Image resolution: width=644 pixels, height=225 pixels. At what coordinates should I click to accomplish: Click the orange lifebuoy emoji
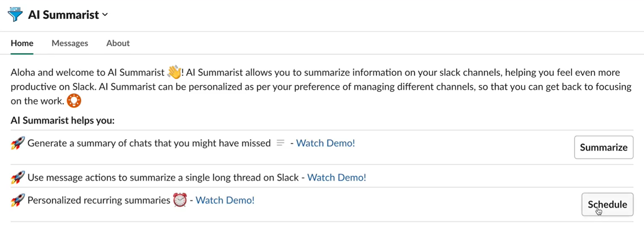(74, 101)
